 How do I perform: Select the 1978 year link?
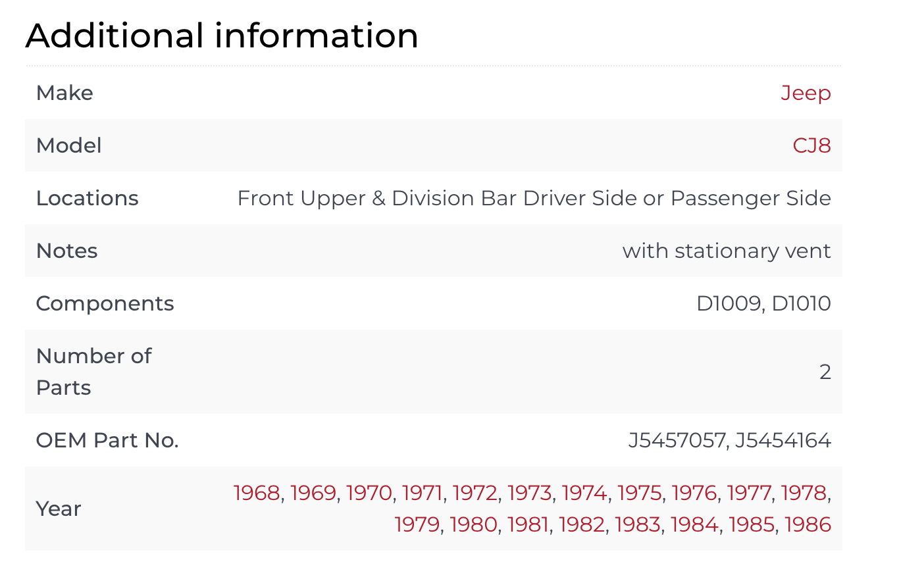coord(804,493)
